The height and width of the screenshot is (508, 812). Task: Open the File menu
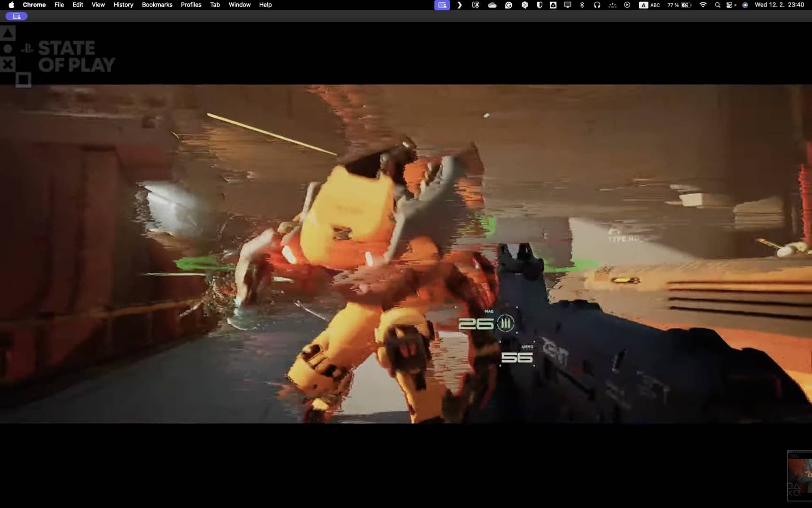pos(59,5)
